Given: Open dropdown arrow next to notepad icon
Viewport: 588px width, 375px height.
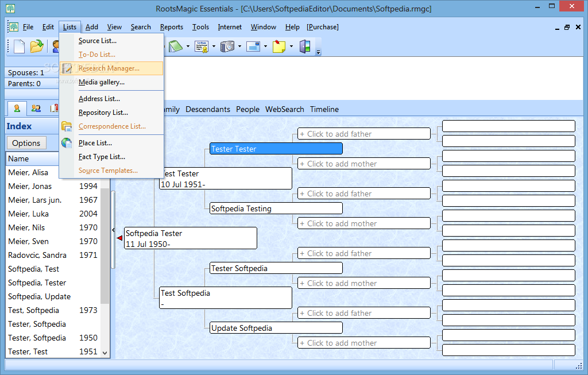Looking at the screenshot, I should point(188,47).
